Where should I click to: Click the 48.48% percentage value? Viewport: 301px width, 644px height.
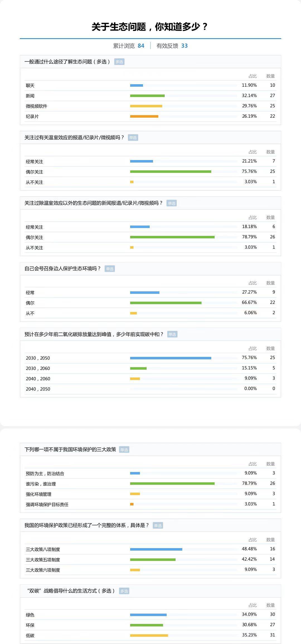249,549
